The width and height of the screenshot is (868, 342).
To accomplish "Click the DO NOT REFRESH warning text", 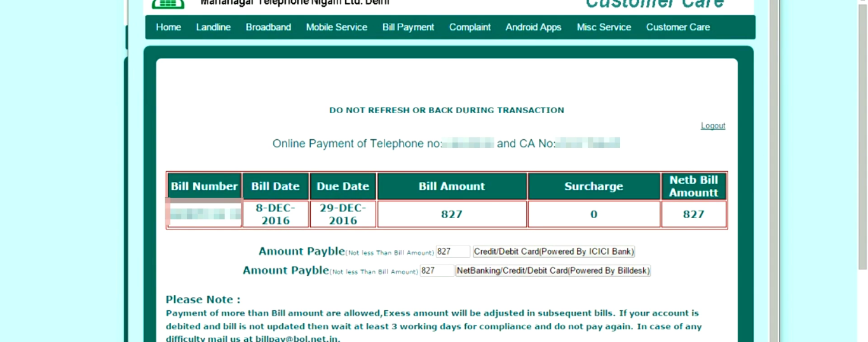I will (447, 111).
